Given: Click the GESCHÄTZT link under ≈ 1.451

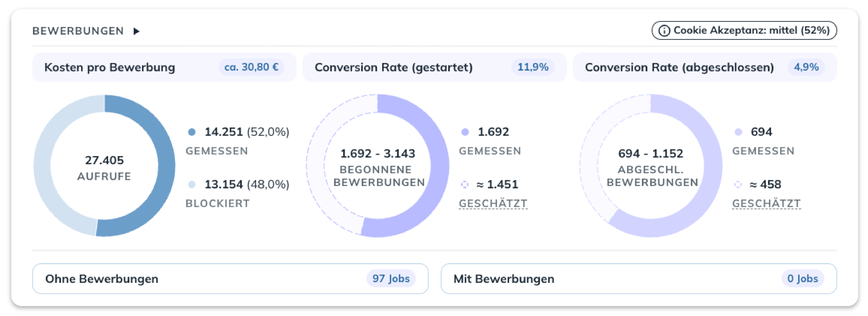Looking at the screenshot, I should point(493,204).
